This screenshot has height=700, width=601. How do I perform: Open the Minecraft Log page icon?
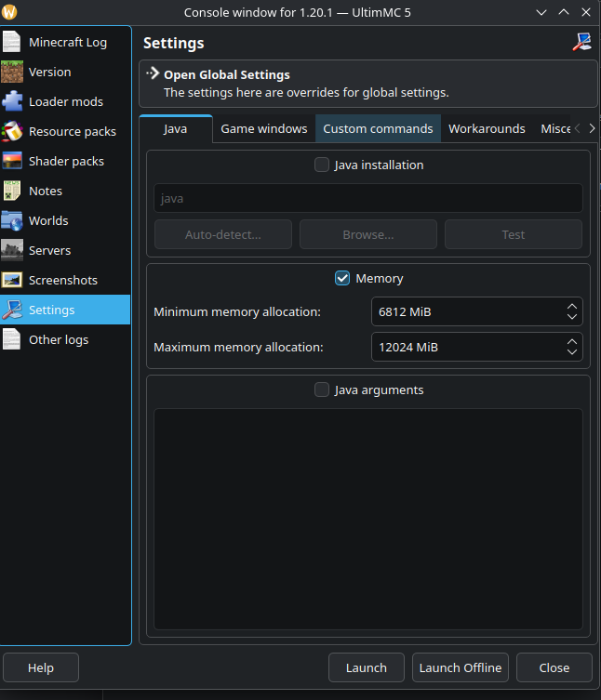tap(11, 42)
